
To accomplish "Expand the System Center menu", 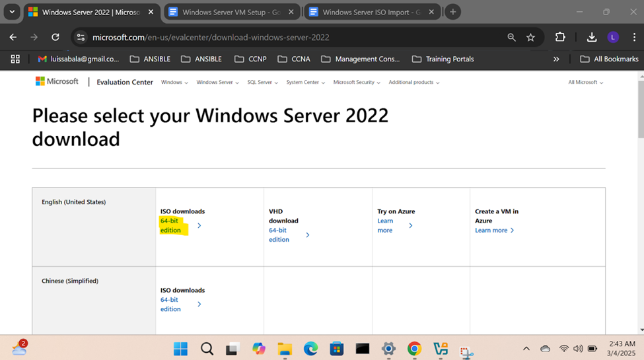I will point(306,82).
